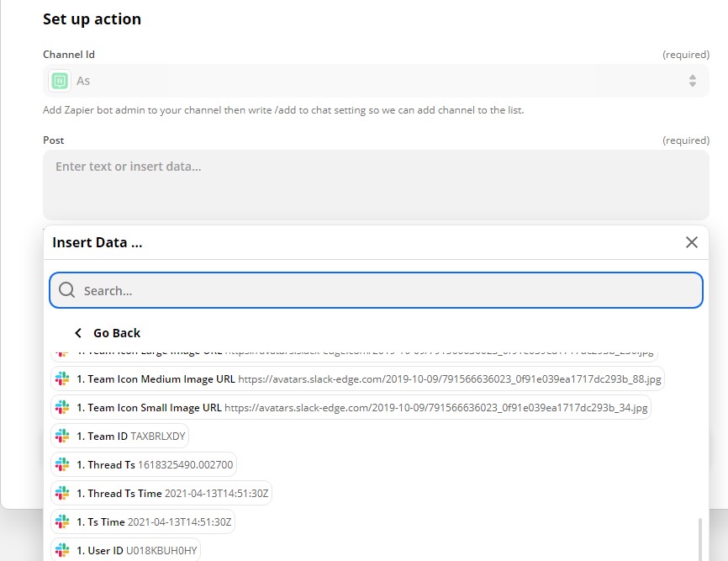
Task: Click the Insert Data list scrollbar thumb
Action: tap(699, 540)
